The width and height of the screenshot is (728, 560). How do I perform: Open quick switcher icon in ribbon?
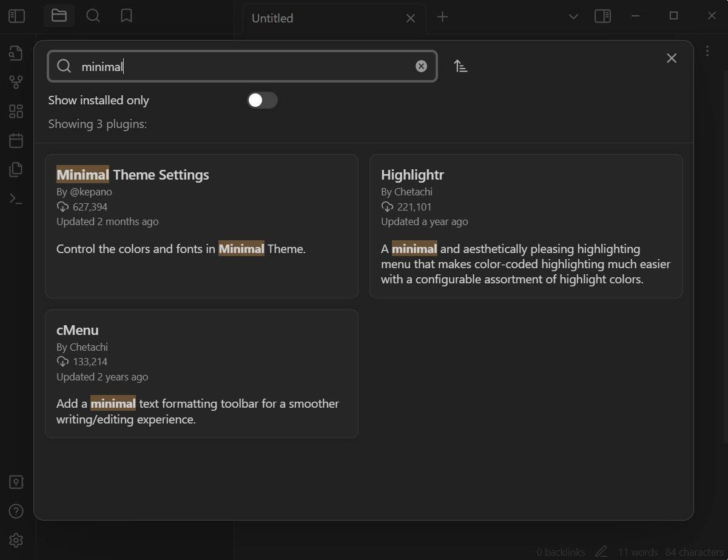coord(16,53)
